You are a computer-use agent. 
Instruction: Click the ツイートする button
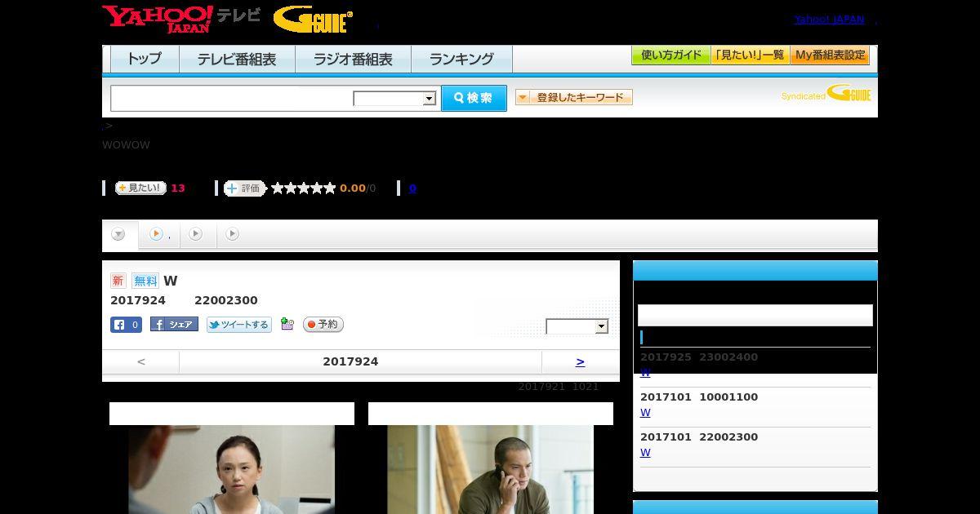click(238, 325)
